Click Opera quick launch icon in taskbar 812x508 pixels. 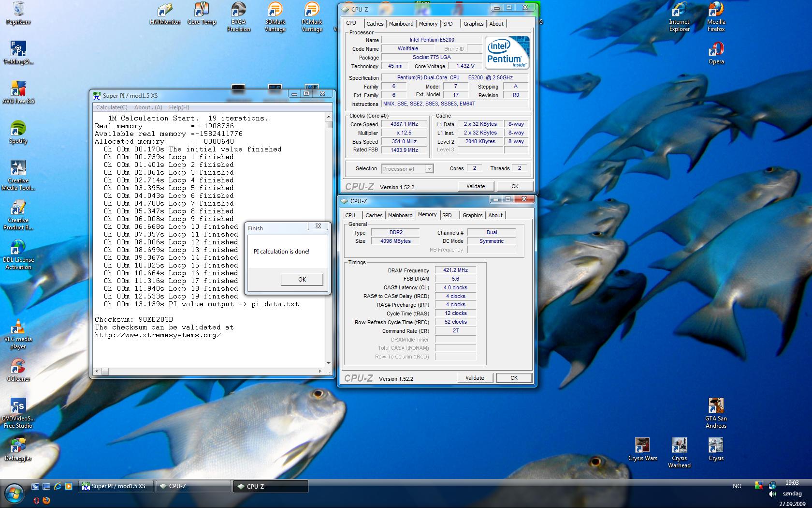click(36, 500)
